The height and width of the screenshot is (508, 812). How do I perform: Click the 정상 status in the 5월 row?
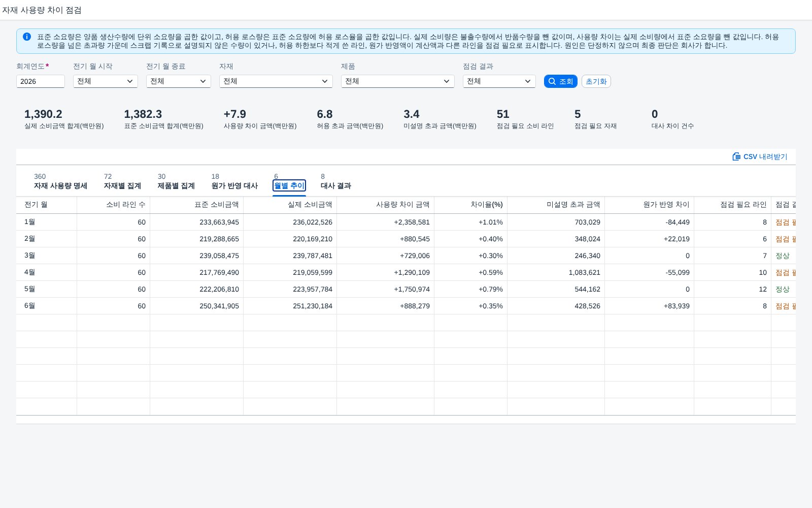pyautogui.click(x=782, y=289)
